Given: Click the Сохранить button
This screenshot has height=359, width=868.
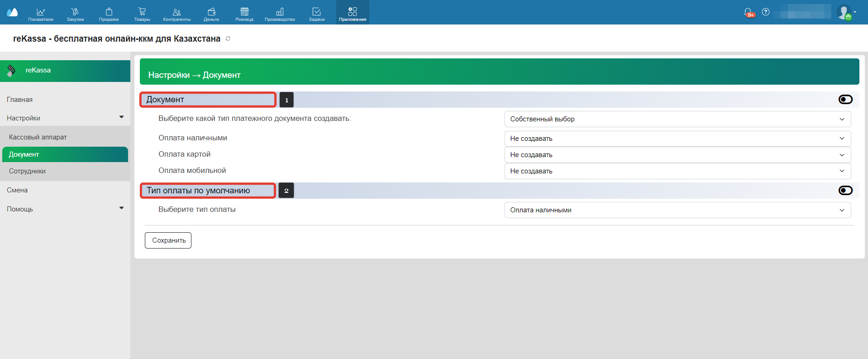Looking at the screenshot, I should pyautogui.click(x=168, y=240).
